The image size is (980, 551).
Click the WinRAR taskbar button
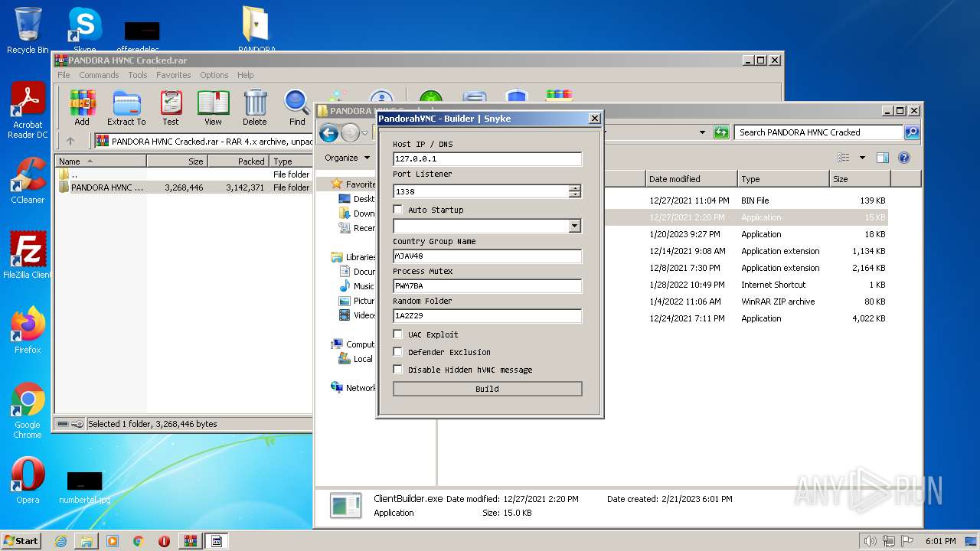pos(191,540)
